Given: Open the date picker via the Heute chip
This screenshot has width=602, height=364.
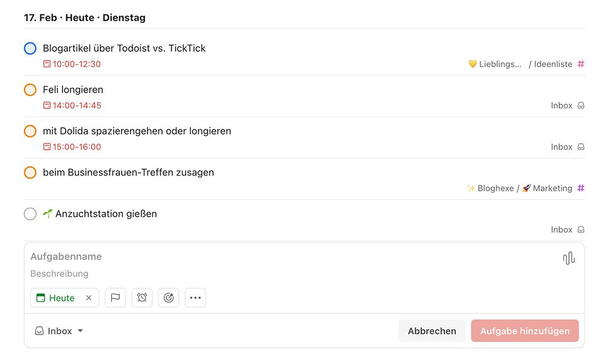Looking at the screenshot, I should point(58,297).
